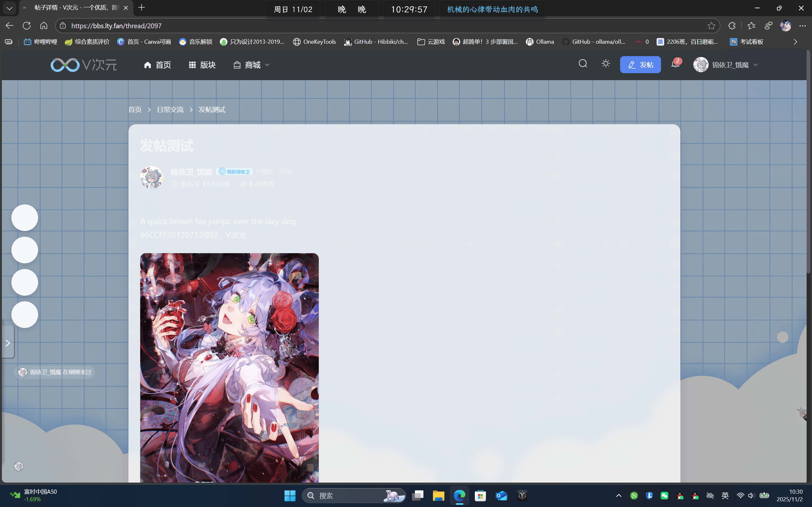The height and width of the screenshot is (507, 812).
Task: Click the thumbs-up like button
Action: (x=24, y=218)
